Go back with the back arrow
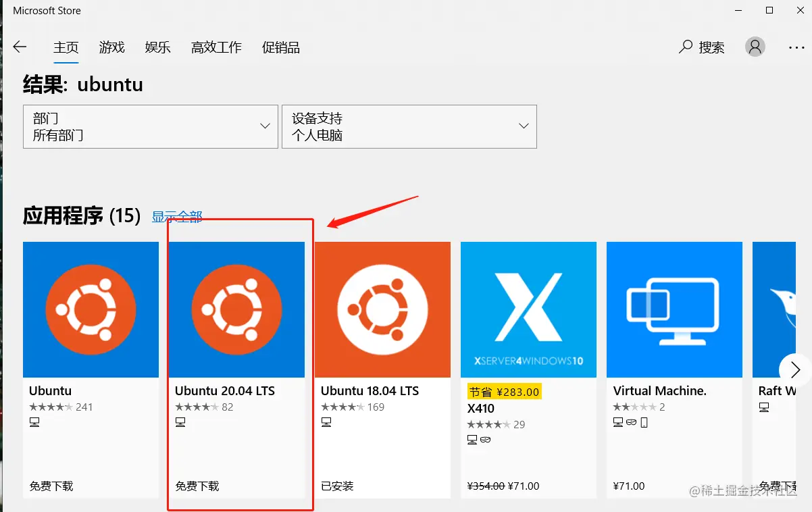 (20, 47)
